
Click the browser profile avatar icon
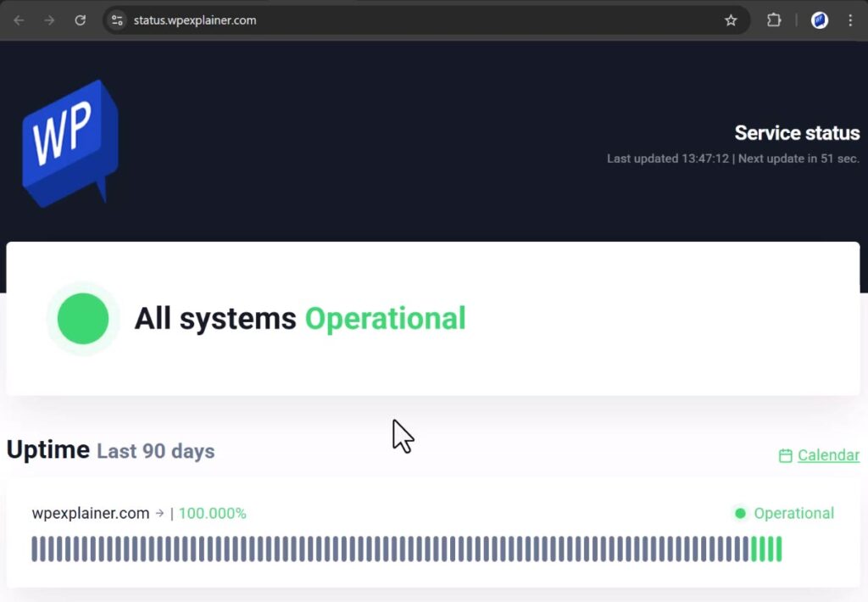click(820, 20)
